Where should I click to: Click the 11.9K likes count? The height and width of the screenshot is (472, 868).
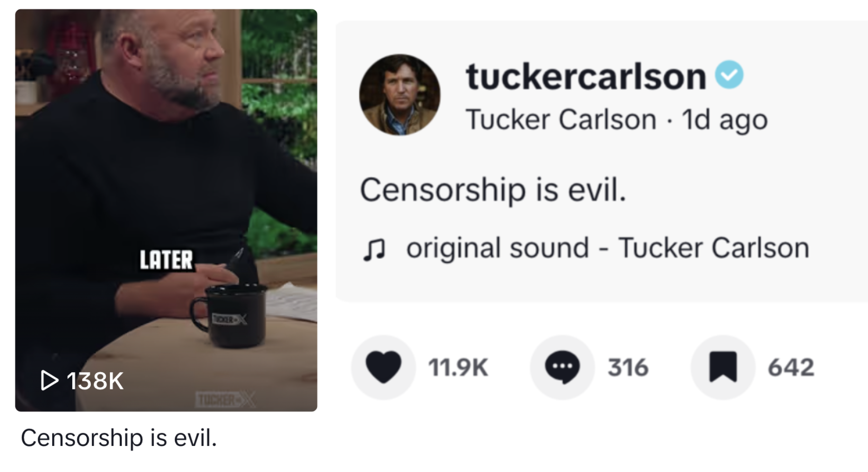458,368
